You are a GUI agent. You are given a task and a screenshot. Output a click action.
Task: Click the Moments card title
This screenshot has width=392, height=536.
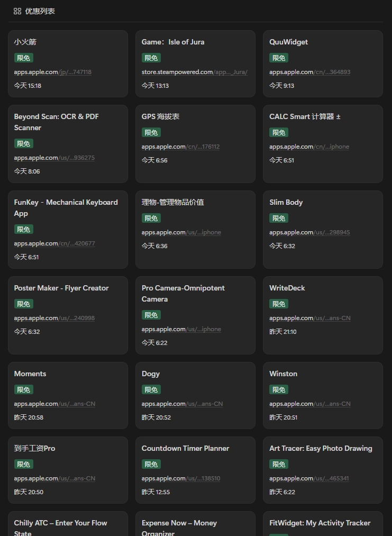coord(30,374)
